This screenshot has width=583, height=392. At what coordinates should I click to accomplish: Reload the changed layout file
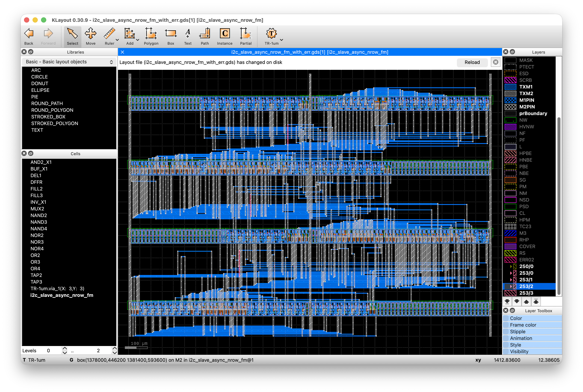tap(472, 62)
